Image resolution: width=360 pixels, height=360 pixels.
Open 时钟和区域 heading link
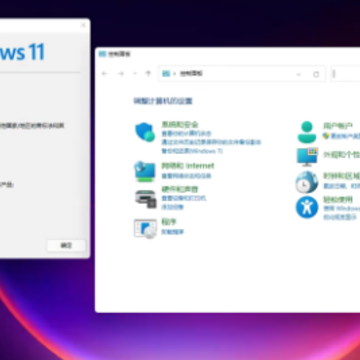(342, 176)
